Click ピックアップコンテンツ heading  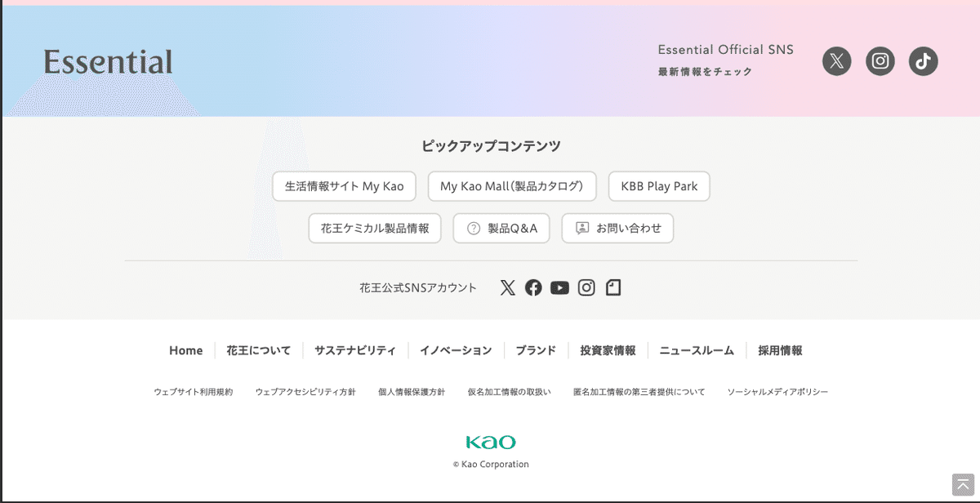[491, 146]
